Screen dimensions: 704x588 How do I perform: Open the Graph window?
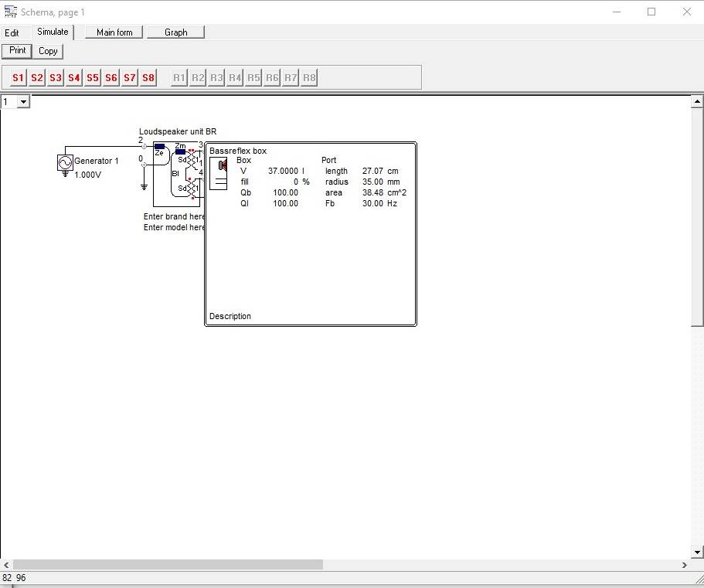click(175, 32)
